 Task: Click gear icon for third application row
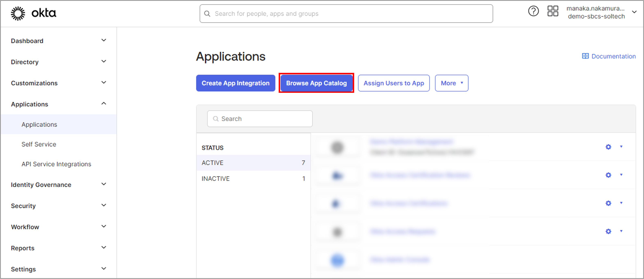608,203
